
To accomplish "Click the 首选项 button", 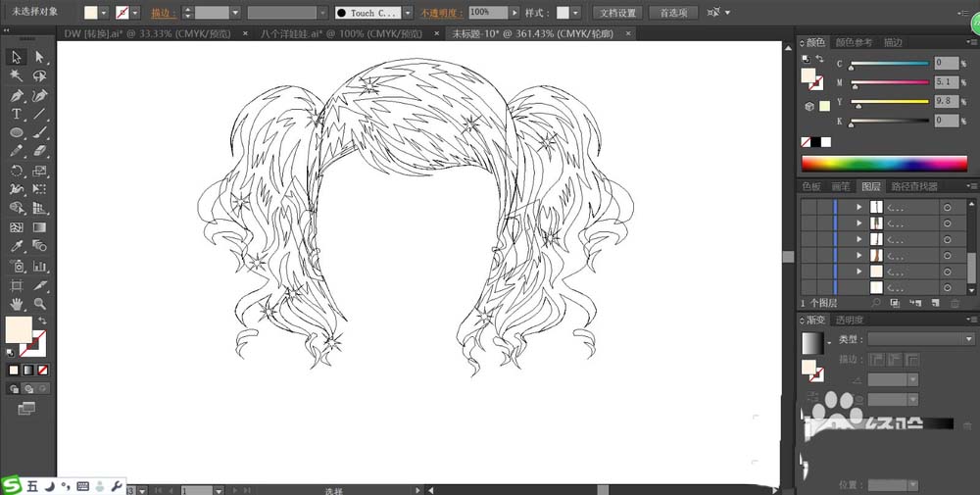I will coord(673,13).
